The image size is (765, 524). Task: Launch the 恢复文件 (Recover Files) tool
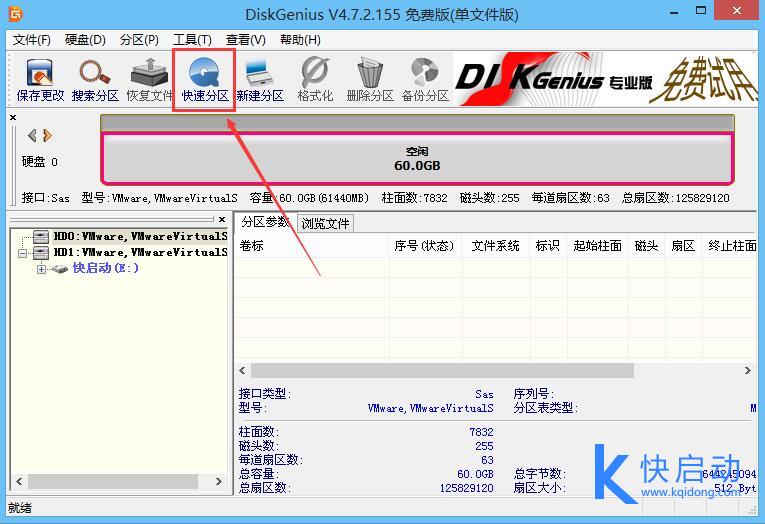coord(150,80)
